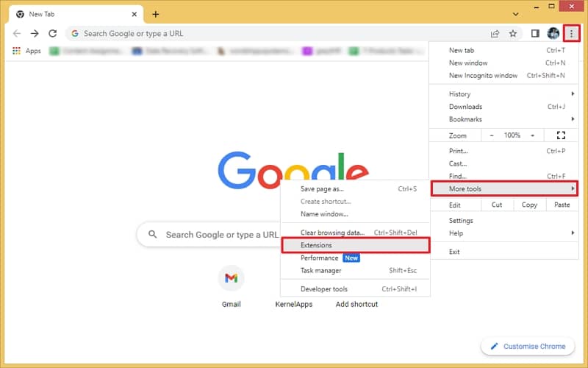Bookmark this tab with the star icon

(x=513, y=33)
